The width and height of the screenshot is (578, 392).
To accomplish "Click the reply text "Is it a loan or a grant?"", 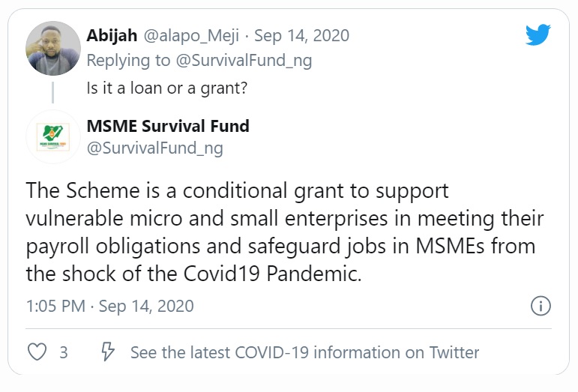I will 167,88.
